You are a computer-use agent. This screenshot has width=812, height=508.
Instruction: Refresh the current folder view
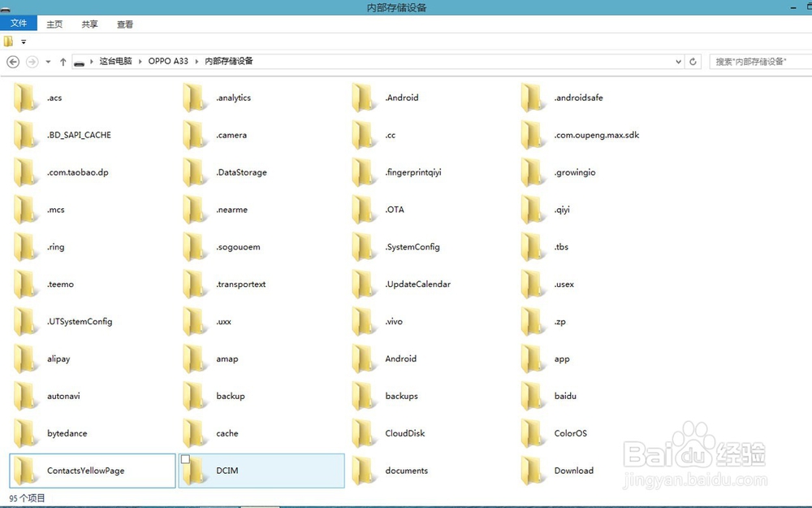[693, 62]
